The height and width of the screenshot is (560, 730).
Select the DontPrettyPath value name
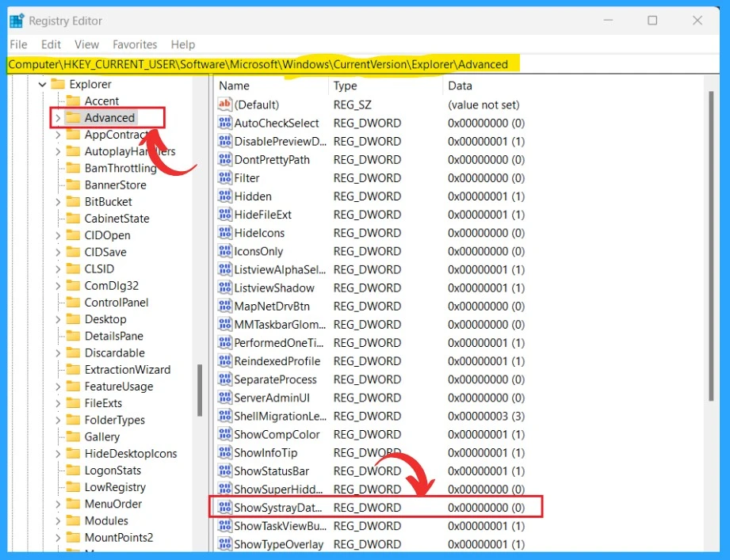[272, 159]
